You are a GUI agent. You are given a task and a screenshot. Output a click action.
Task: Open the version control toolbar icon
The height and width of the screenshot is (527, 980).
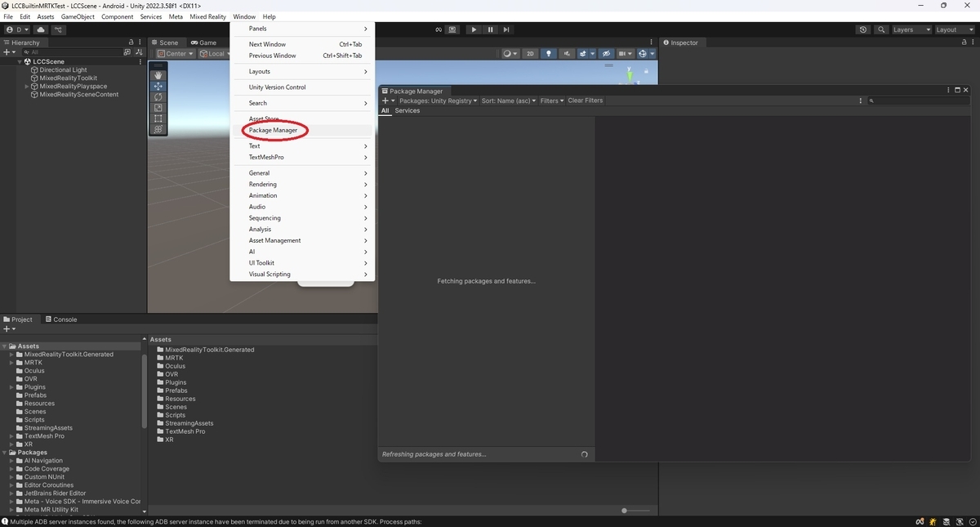[x=59, y=29]
